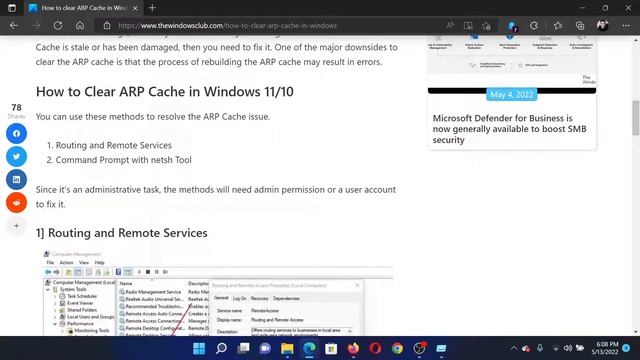Open the browser home page
The height and width of the screenshot is (360, 640).
[80, 25]
